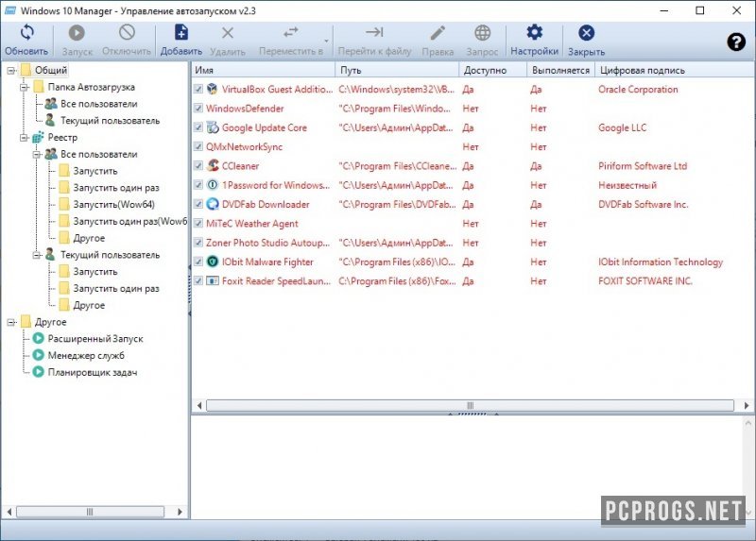Image resolution: width=756 pixels, height=541 pixels.
Task: Select the Общий root folder
Action: click(x=51, y=70)
